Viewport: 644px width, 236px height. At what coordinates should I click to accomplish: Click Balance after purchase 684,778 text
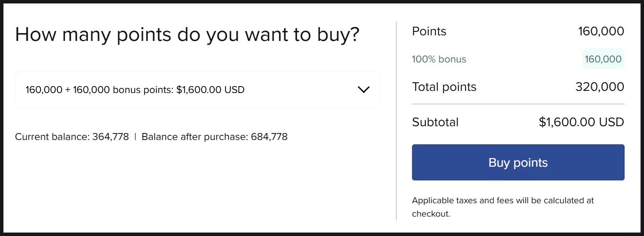(214, 137)
